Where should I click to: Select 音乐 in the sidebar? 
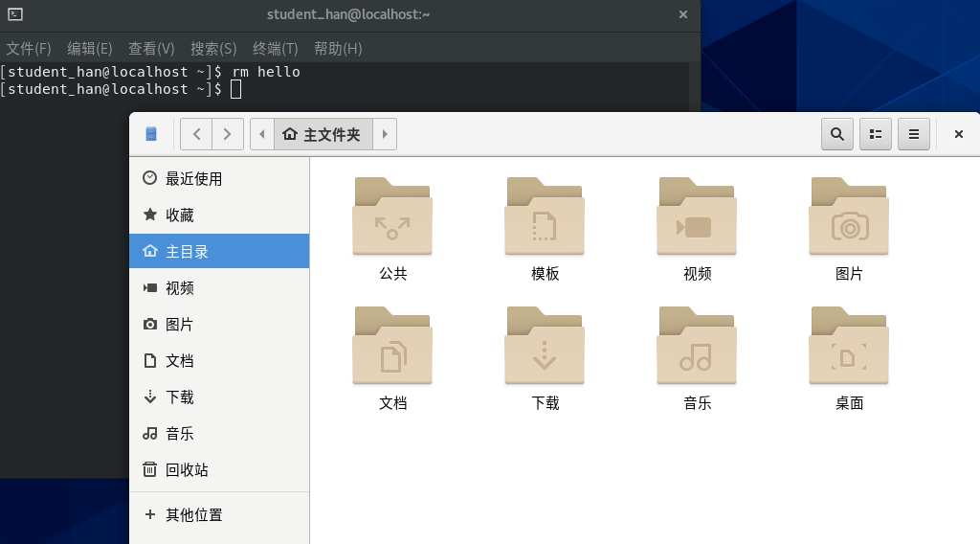(x=219, y=433)
